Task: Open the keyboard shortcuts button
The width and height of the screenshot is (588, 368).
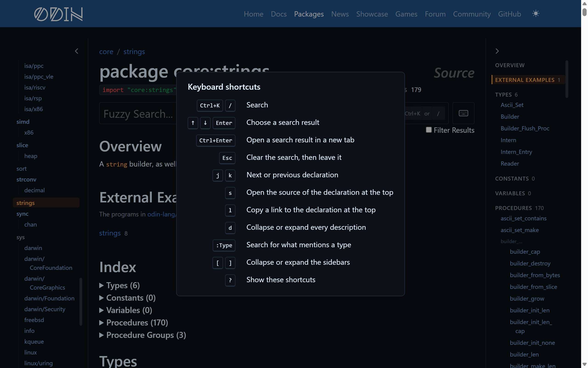Action: [x=463, y=113]
